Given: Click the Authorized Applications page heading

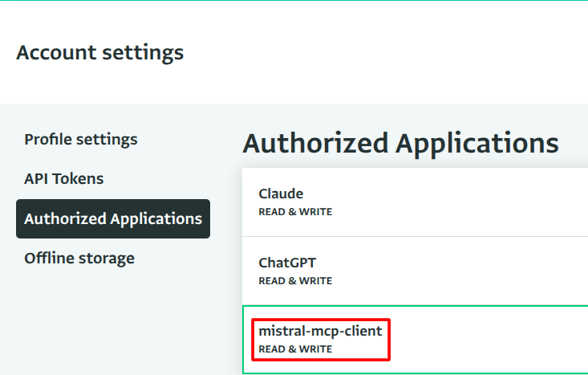Looking at the screenshot, I should [x=401, y=144].
